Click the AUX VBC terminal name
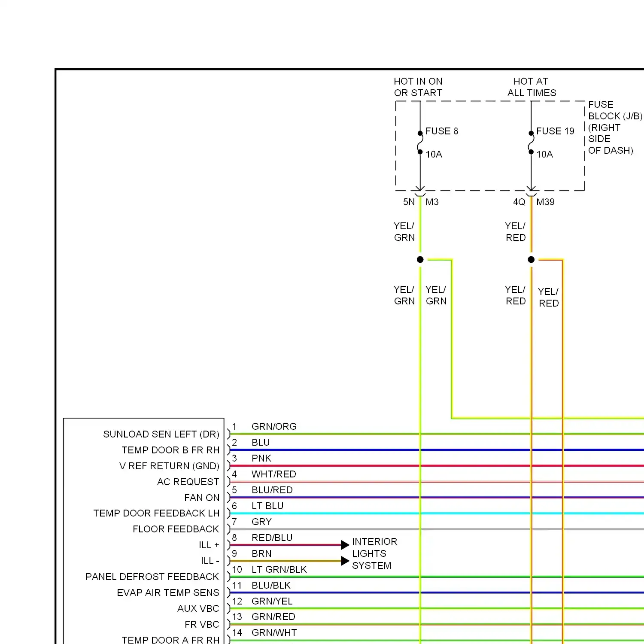644x644 pixels. click(x=198, y=608)
